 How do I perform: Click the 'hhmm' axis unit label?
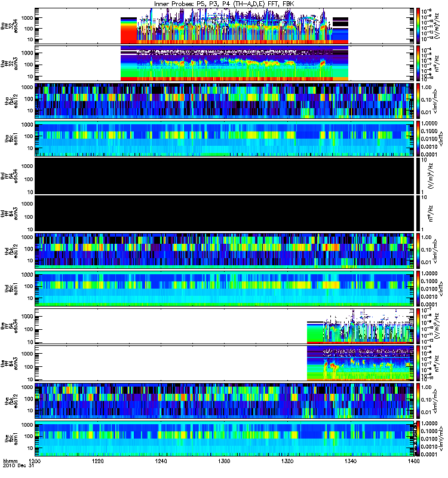[x=10, y=461]
